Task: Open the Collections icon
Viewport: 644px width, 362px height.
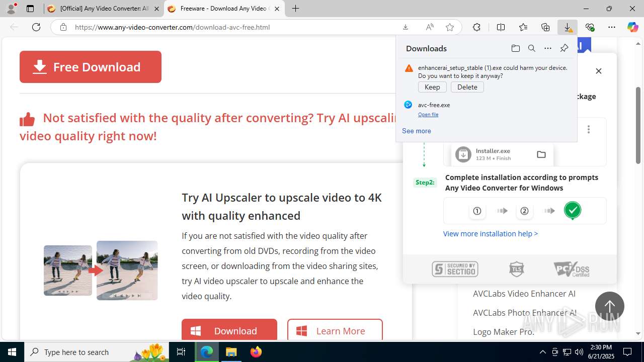Action: [545, 27]
